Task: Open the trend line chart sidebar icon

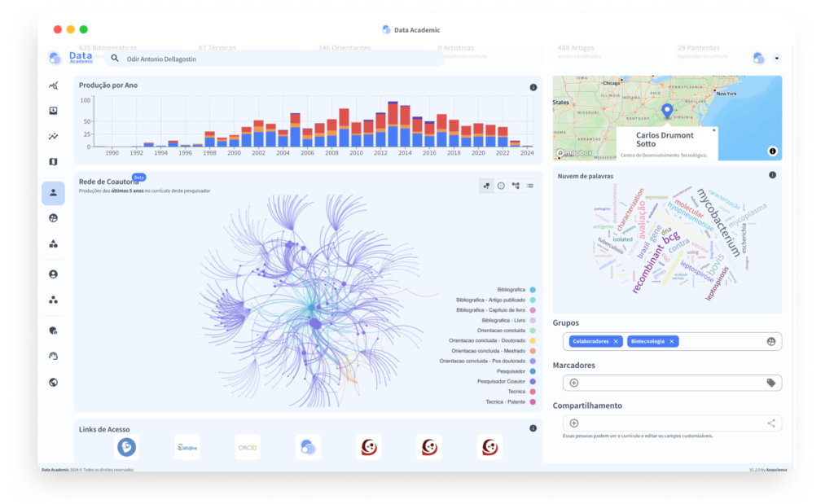Action: (53, 136)
